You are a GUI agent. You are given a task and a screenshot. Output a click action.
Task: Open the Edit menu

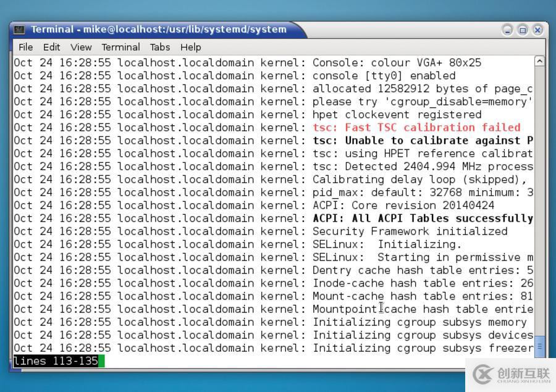point(51,47)
